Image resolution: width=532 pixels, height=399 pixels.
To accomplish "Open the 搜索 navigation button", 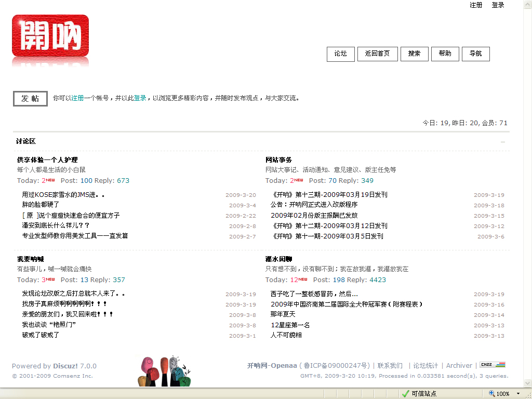I will point(414,54).
